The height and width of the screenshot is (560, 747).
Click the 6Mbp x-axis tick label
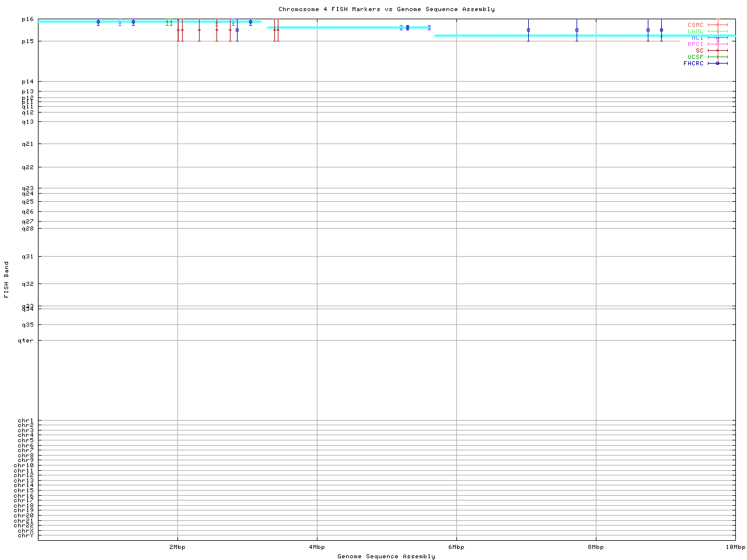tap(456, 547)
